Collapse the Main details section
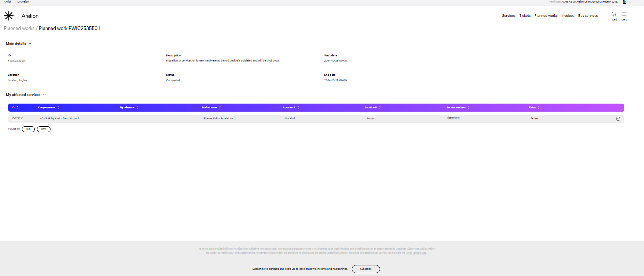This screenshot has height=276, width=644. (x=30, y=44)
